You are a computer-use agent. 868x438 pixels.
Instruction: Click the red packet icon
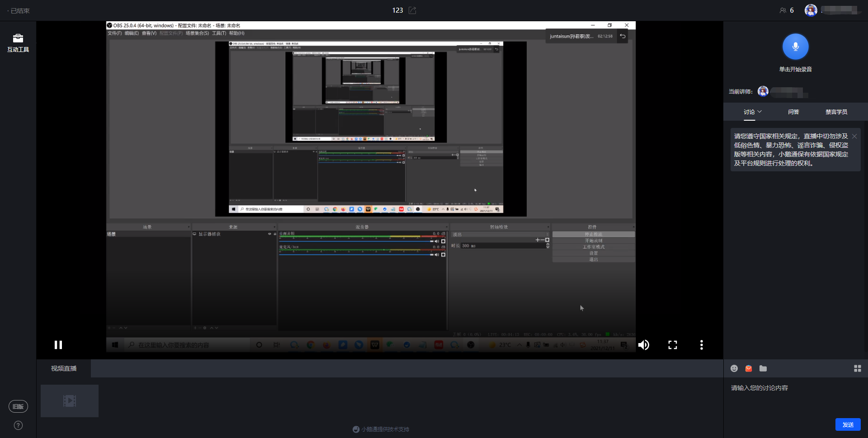(x=749, y=368)
